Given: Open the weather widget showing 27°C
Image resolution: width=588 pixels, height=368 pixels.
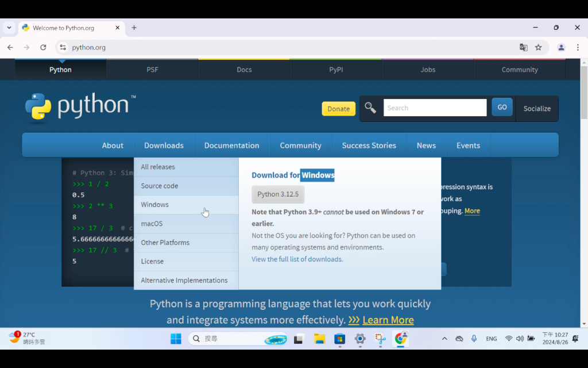Looking at the screenshot, I should point(27,338).
